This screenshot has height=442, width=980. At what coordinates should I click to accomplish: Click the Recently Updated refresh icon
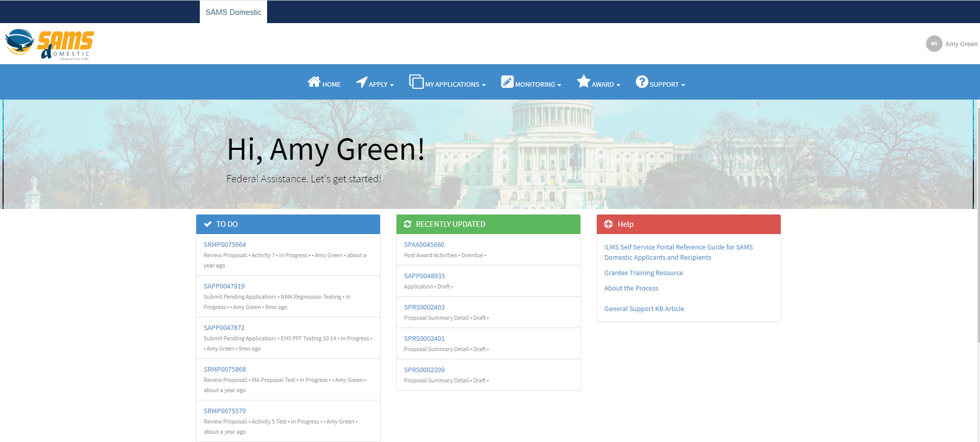pos(407,224)
